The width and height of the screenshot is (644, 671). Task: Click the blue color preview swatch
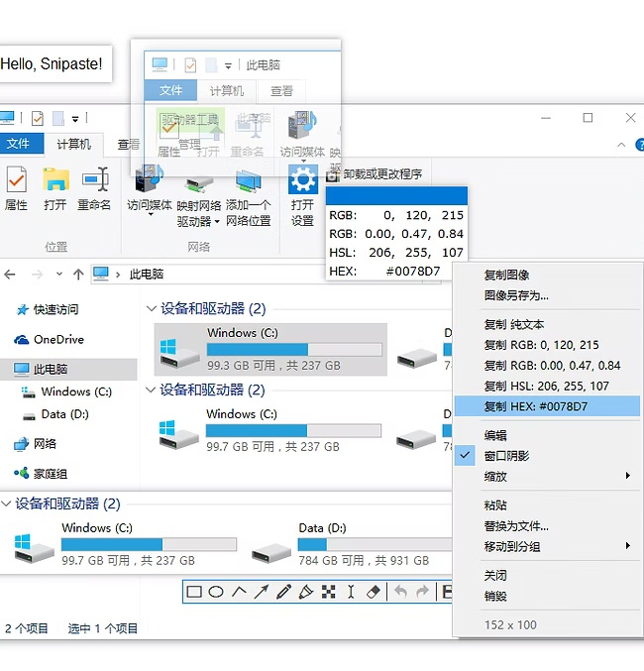[x=396, y=195]
